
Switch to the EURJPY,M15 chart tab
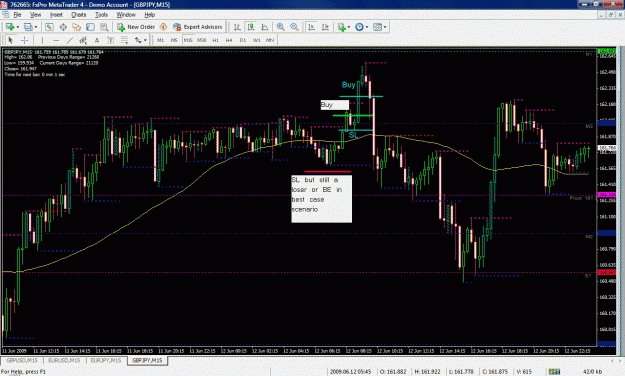point(106,360)
